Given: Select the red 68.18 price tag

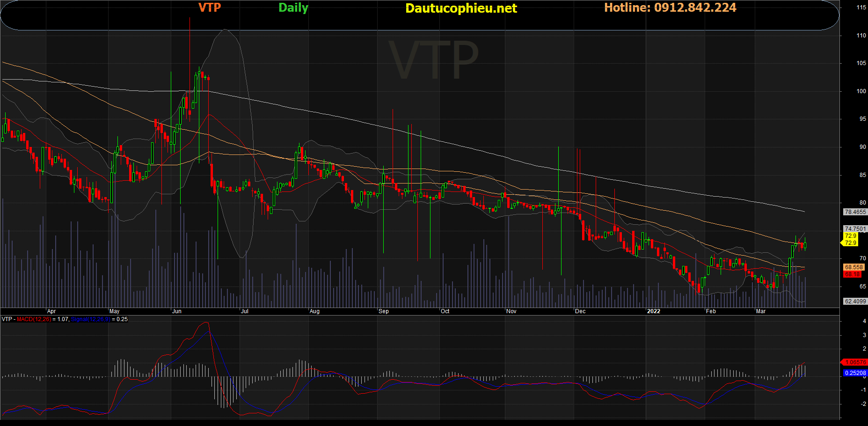Looking at the screenshot, I should coord(852,274).
